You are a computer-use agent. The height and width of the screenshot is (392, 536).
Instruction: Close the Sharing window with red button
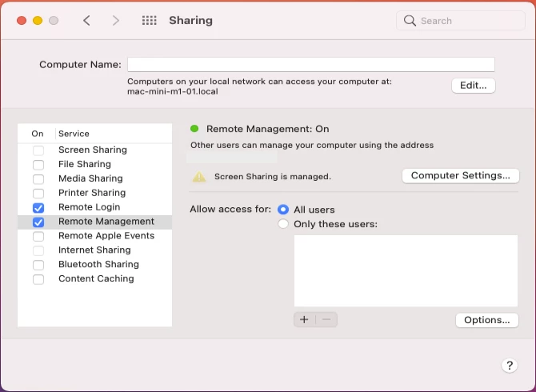coord(22,21)
